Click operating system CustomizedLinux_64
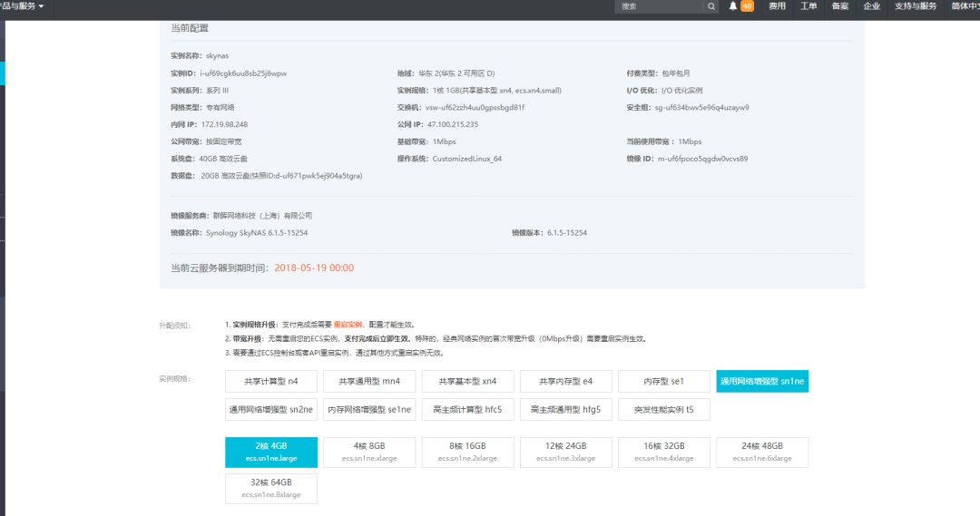The height and width of the screenshot is (516, 980). tap(467, 159)
